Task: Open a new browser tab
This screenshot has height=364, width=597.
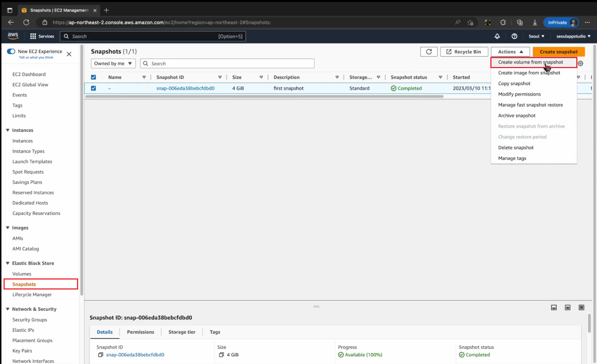Action: 106,10
